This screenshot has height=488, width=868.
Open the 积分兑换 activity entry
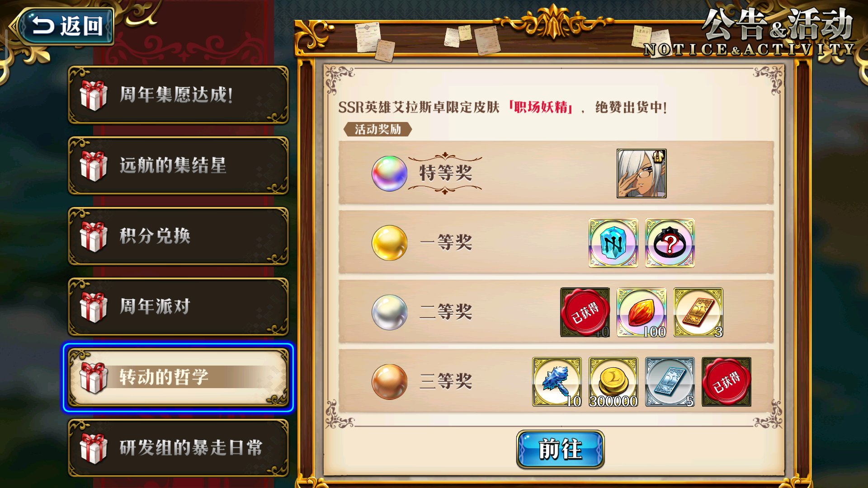pos(178,236)
